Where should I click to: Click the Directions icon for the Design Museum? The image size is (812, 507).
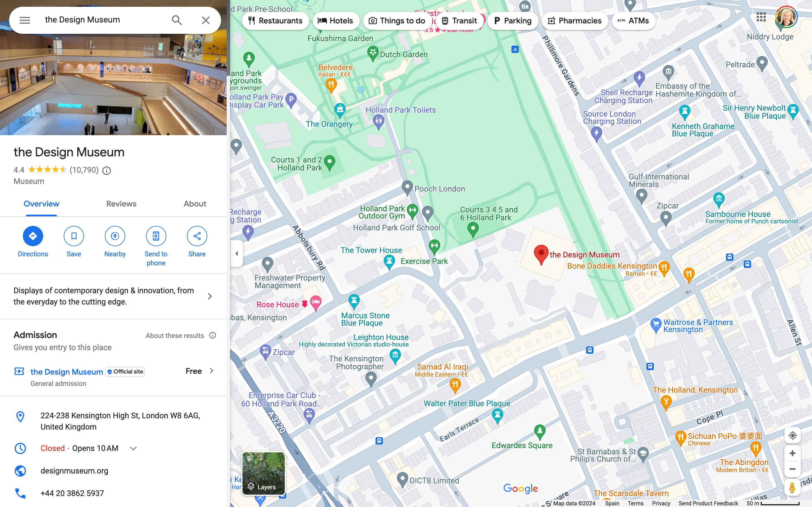click(33, 236)
